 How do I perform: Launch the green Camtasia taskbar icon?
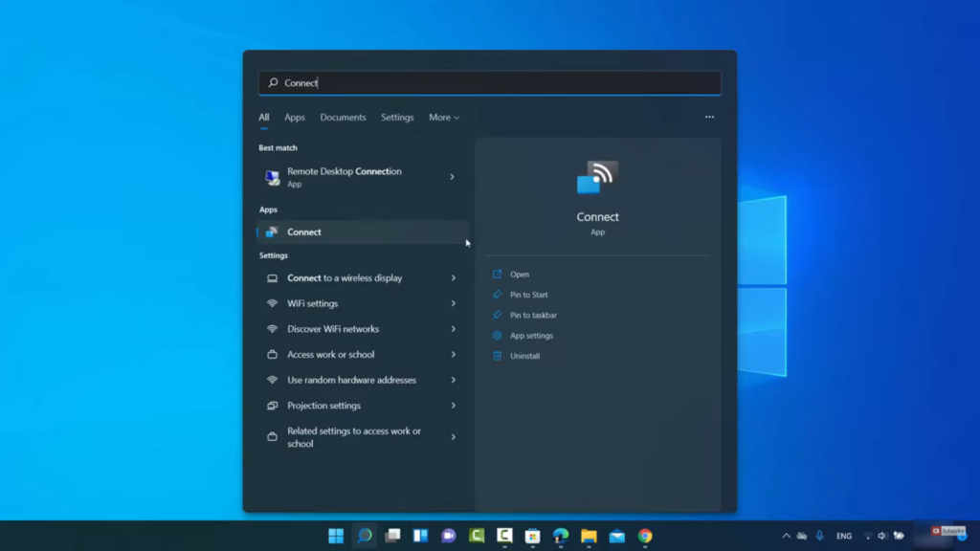pyautogui.click(x=477, y=536)
